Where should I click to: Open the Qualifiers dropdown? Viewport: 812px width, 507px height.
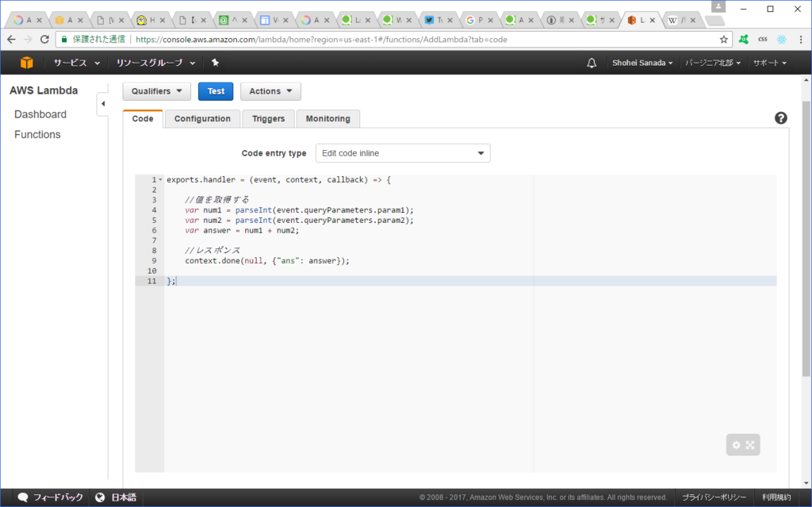coord(156,91)
